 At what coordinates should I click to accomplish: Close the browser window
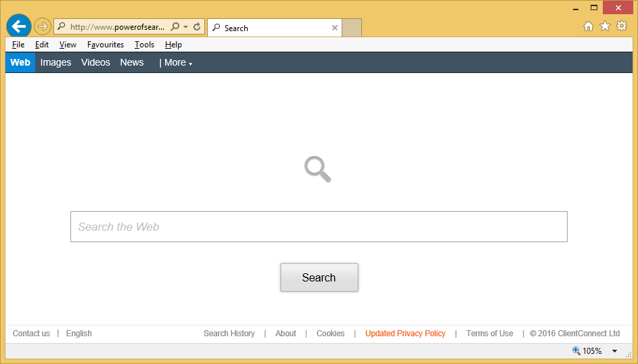pos(618,7)
